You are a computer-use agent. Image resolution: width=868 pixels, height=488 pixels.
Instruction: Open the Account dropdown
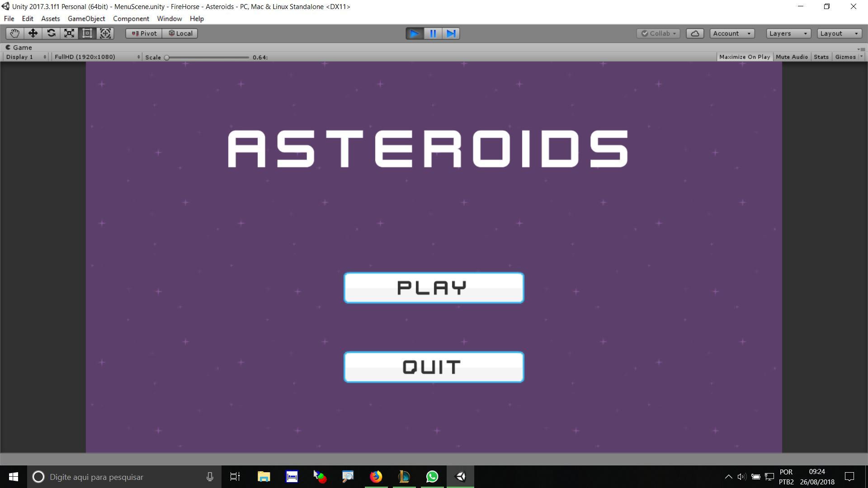pos(732,33)
